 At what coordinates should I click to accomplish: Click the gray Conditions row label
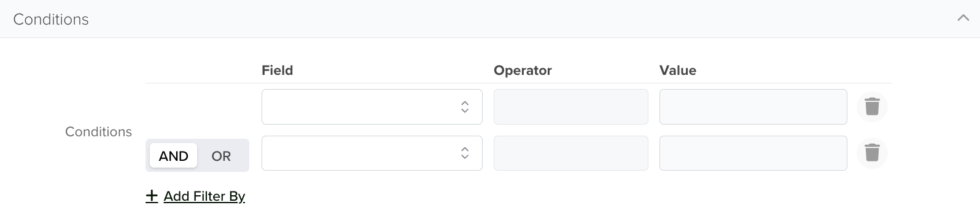click(98, 131)
